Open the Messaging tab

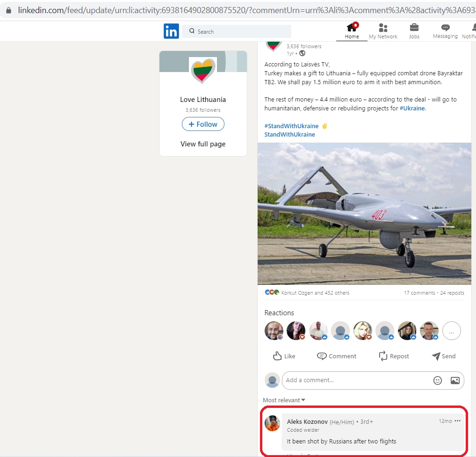coord(445,31)
